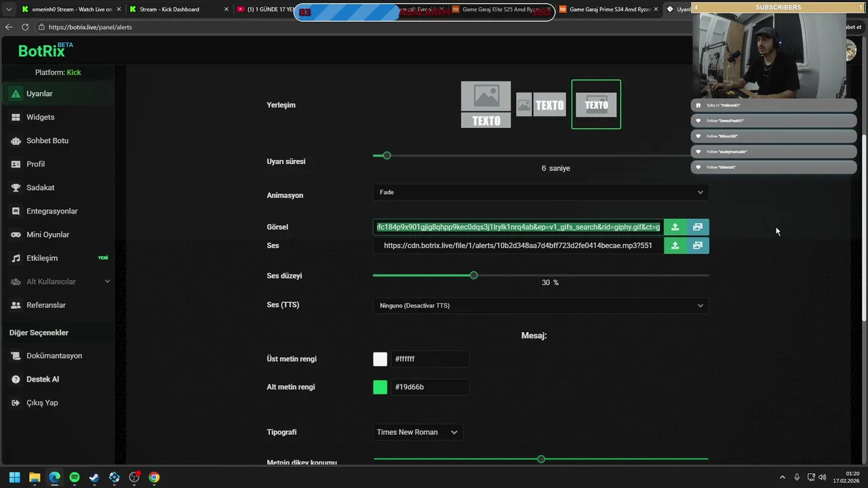Open the Tipografi Times New Roman dropdown

coord(418,432)
